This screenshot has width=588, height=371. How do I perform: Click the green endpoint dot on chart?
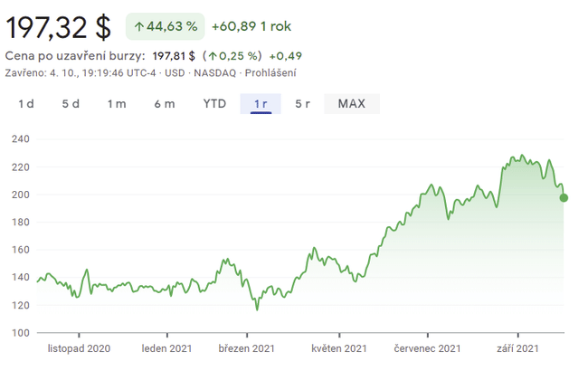pos(564,197)
